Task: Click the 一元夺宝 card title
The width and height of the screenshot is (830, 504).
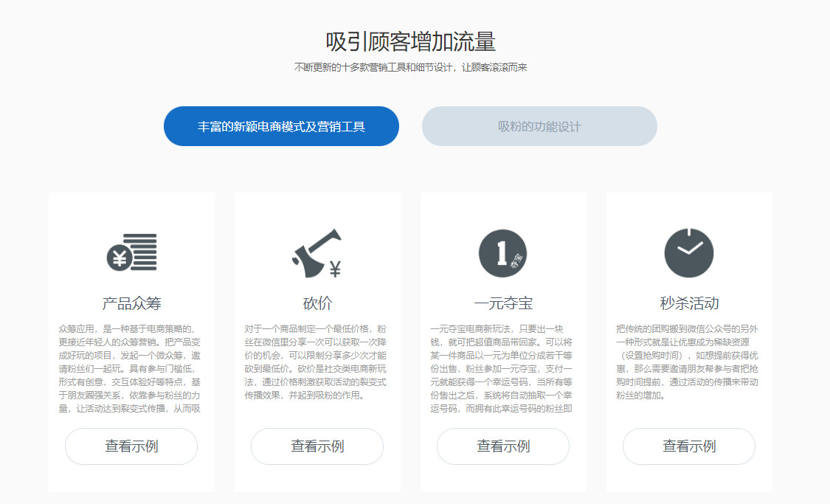Action: click(x=503, y=303)
